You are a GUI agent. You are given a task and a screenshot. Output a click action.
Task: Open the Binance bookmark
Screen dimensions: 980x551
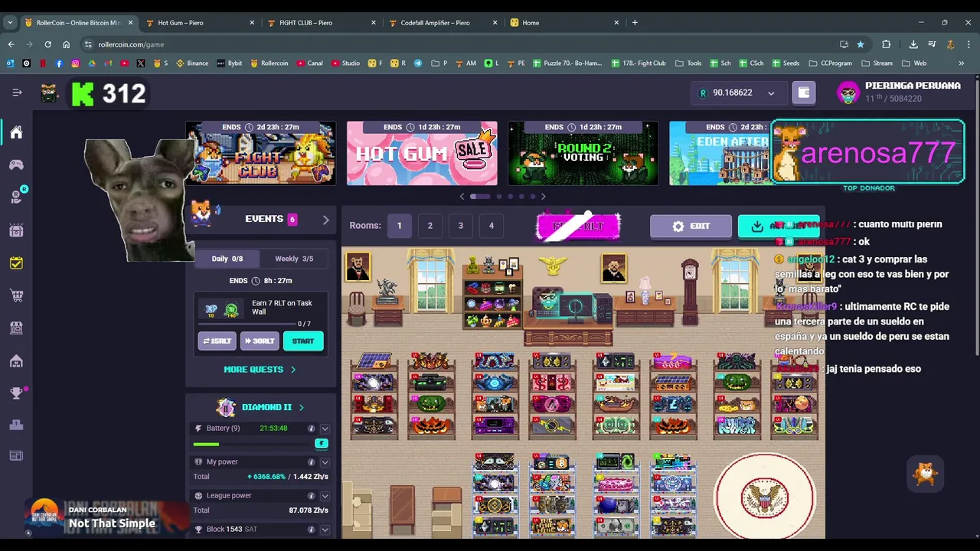coord(192,63)
